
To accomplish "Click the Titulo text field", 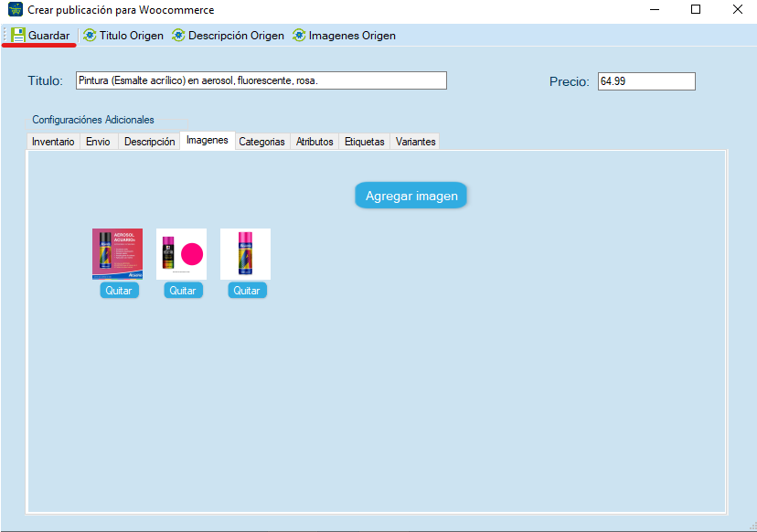I will coord(261,80).
